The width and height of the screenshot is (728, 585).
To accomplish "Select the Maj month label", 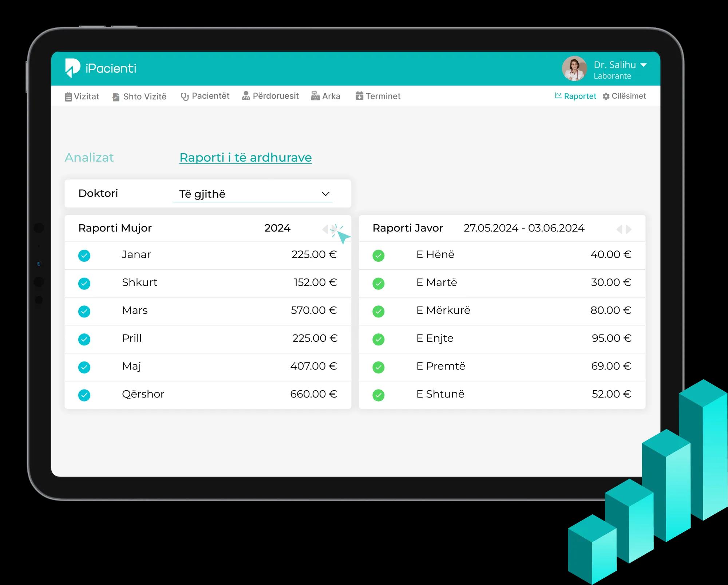I will [132, 366].
